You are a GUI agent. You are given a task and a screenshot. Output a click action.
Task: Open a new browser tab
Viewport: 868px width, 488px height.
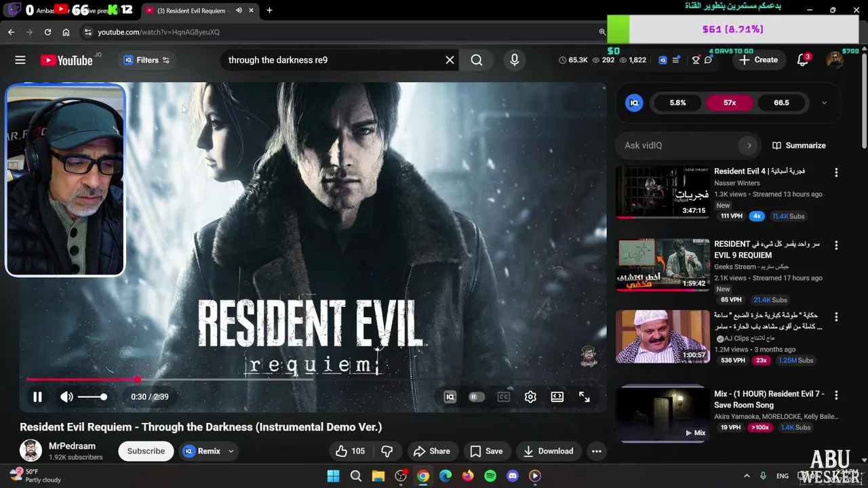(269, 11)
